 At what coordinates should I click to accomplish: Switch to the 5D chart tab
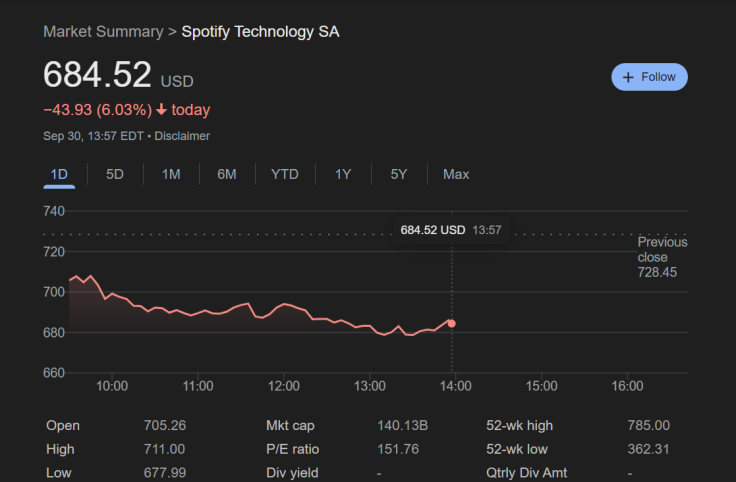(115, 174)
